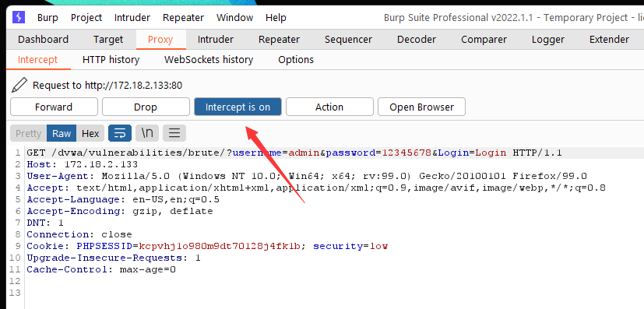Switch to Pretty view mode
This screenshot has width=644, height=309.
[x=28, y=133]
